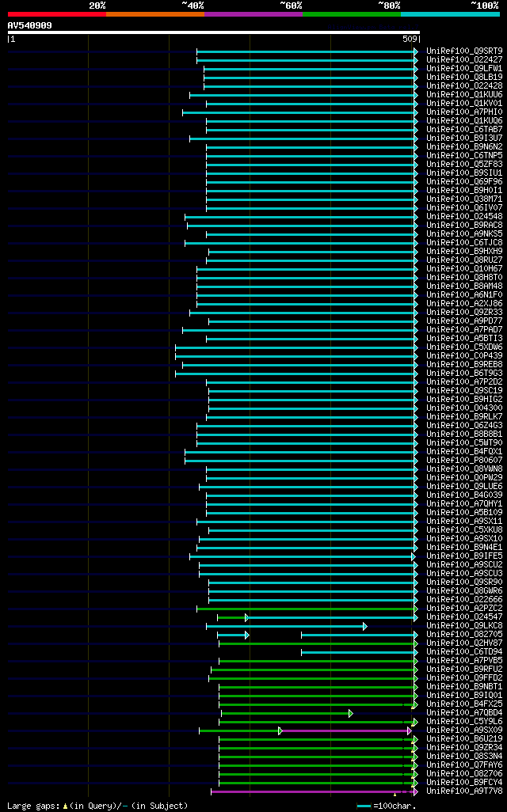Select label UniRef100_Q69F96
The height and width of the screenshot is (812, 507).
tap(464, 182)
